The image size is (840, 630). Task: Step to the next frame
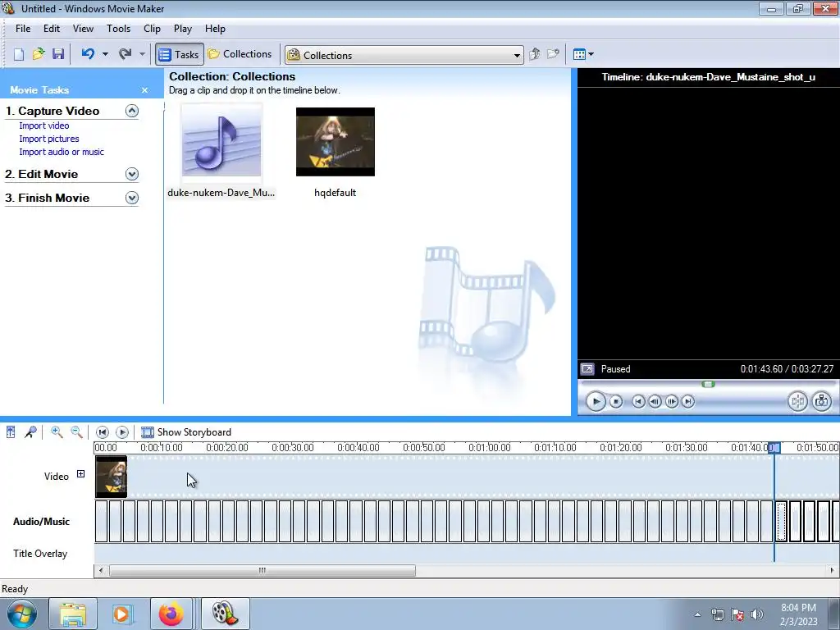tap(672, 401)
